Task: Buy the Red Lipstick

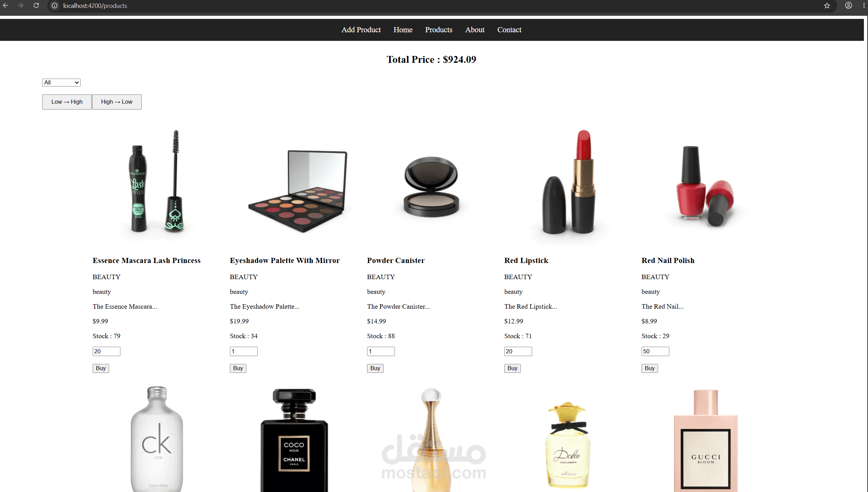Action: [x=513, y=368]
